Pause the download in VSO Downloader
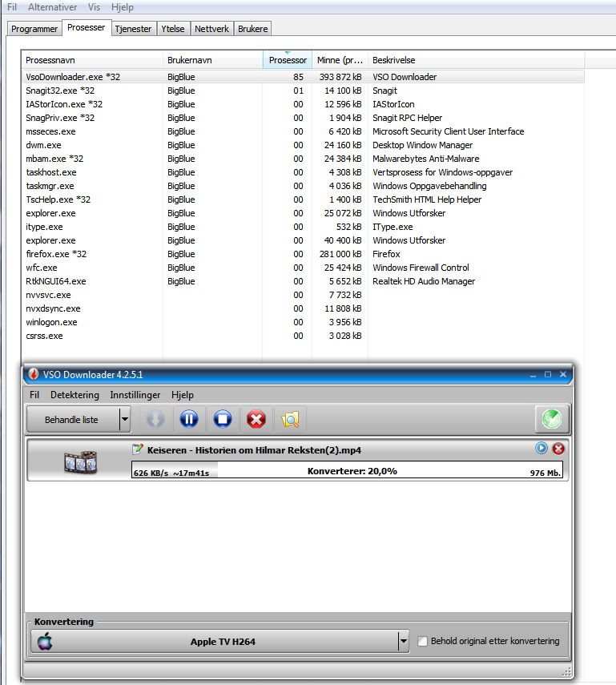 pyautogui.click(x=189, y=419)
